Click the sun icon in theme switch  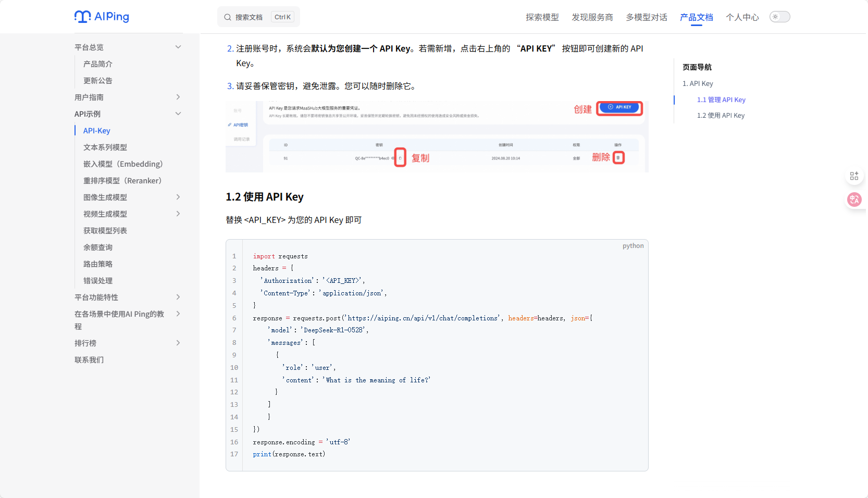coord(776,17)
